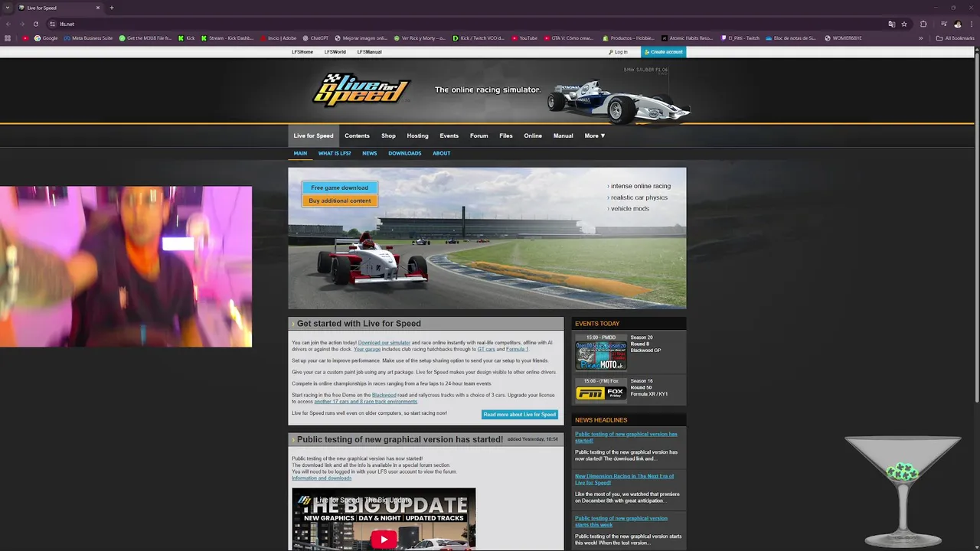Expand hidden bookmarks with the double chevron
Viewport: 980px width, 551px height.
tap(921, 37)
